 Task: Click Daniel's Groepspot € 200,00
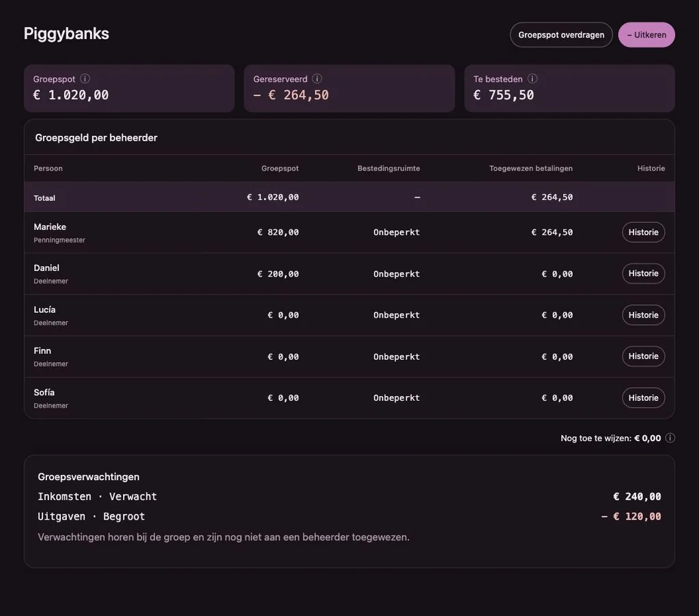click(x=279, y=274)
